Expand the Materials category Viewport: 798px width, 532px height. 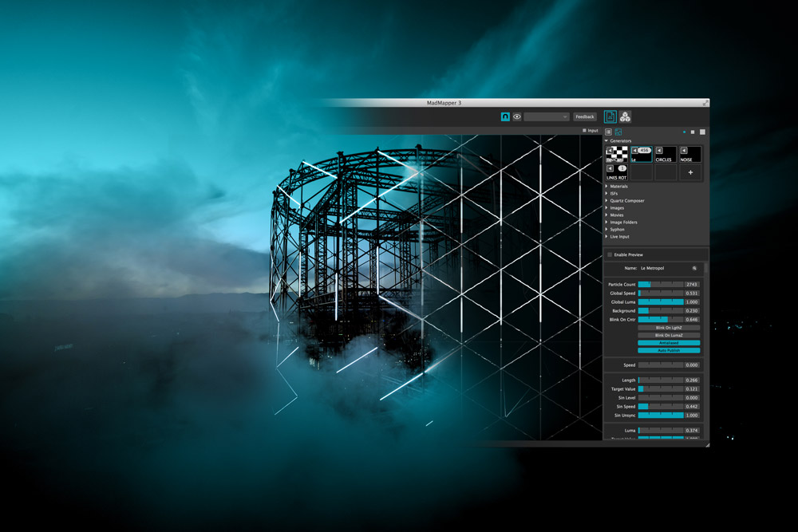pyautogui.click(x=606, y=187)
